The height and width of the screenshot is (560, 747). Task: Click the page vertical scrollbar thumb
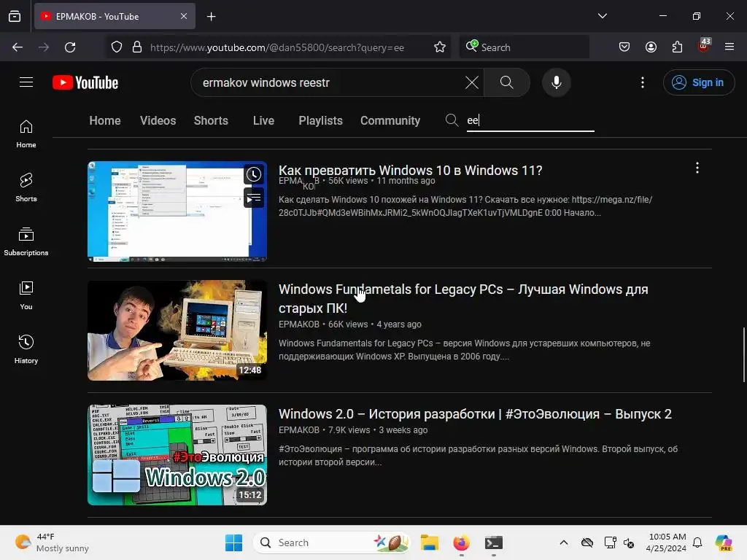[743, 354]
